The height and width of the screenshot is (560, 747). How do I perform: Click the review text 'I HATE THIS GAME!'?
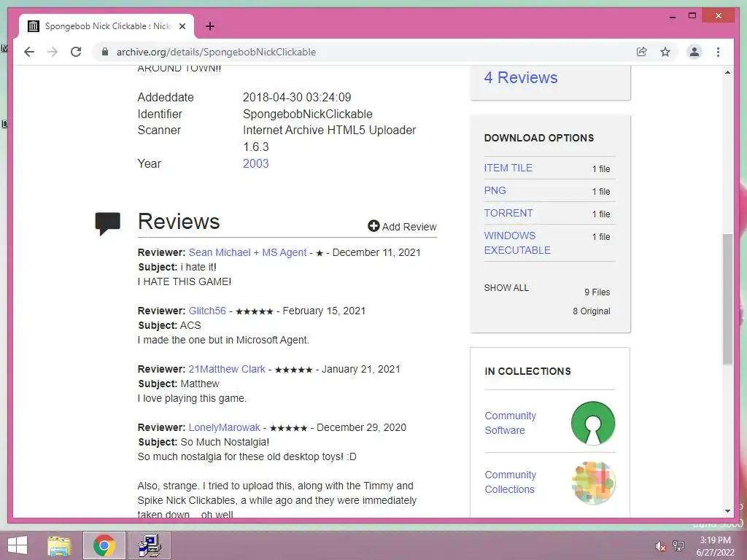point(185,281)
